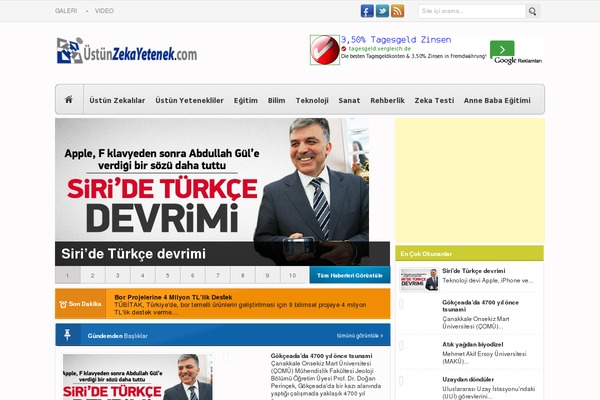Viewport: 600px width, 400px height.
Task: Open the Rehberlik menu item
Action: coord(387,100)
